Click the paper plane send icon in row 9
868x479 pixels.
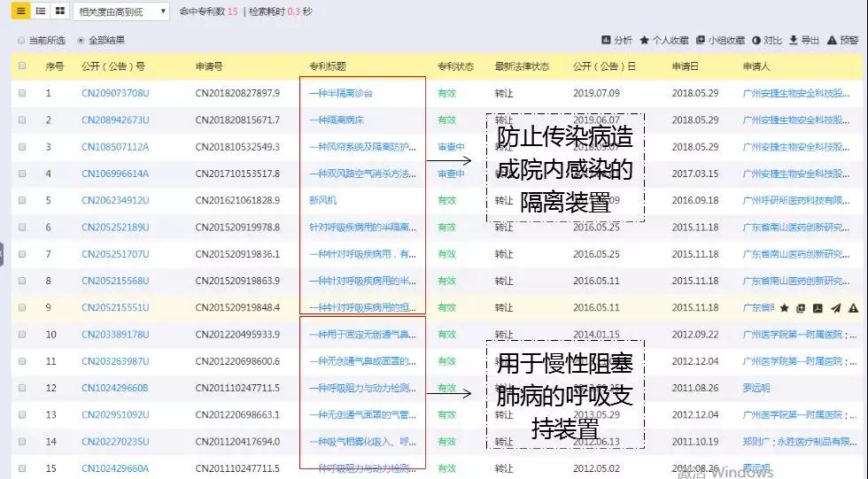[x=835, y=308]
